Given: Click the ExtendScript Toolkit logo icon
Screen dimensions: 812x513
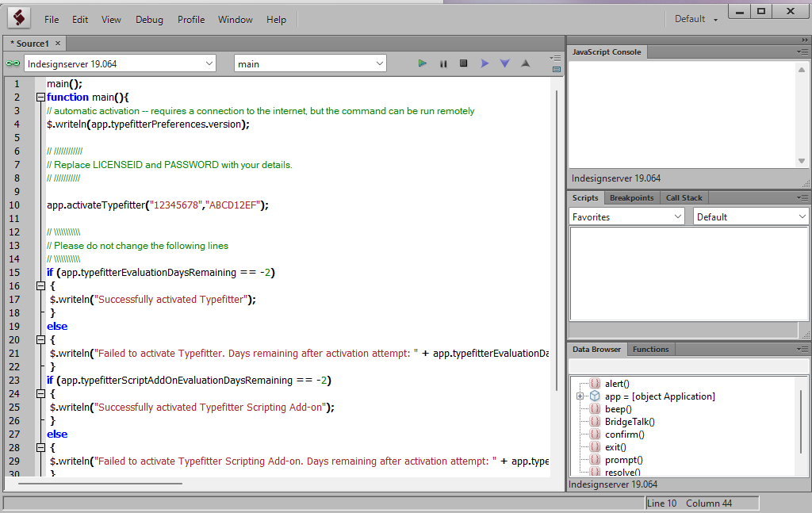Looking at the screenshot, I should pyautogui.click(x=19, y=18).
